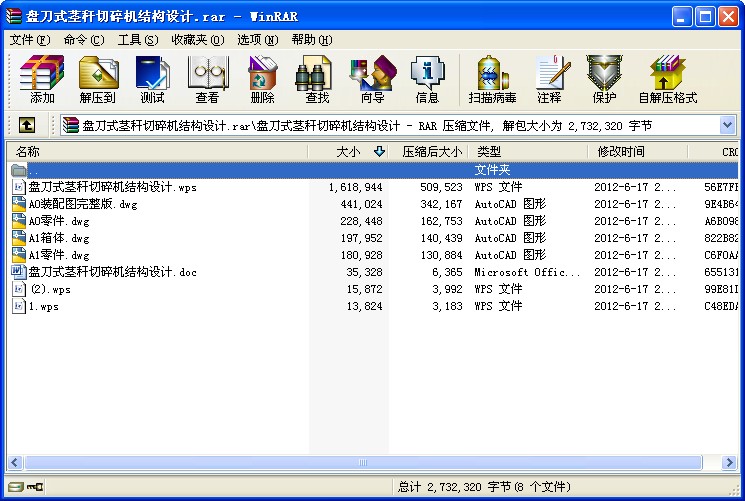This screenshot has width=745, height=501.
Task: Open the 查找 (Find) binoculars tool
Action: pos(317,79)
